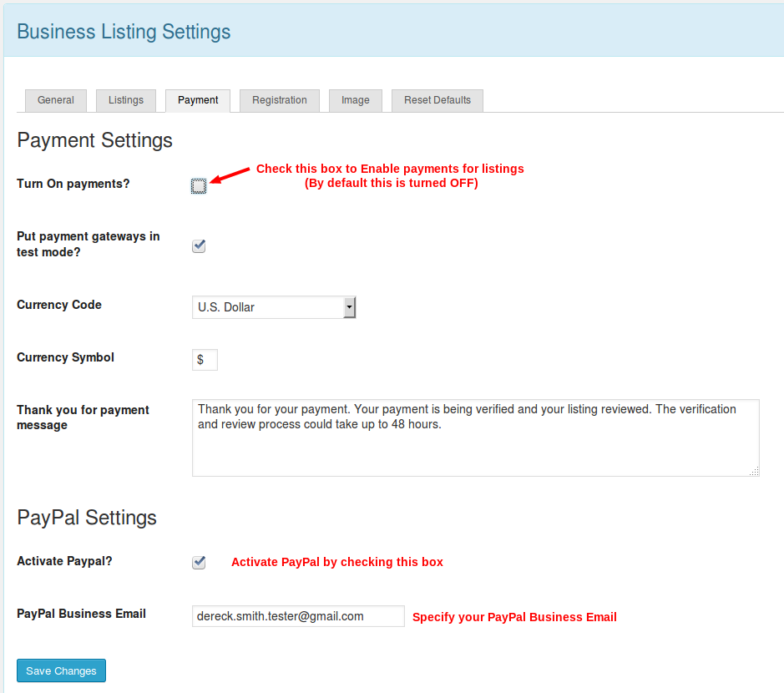Go to the Registration tab

pos(280,100)
